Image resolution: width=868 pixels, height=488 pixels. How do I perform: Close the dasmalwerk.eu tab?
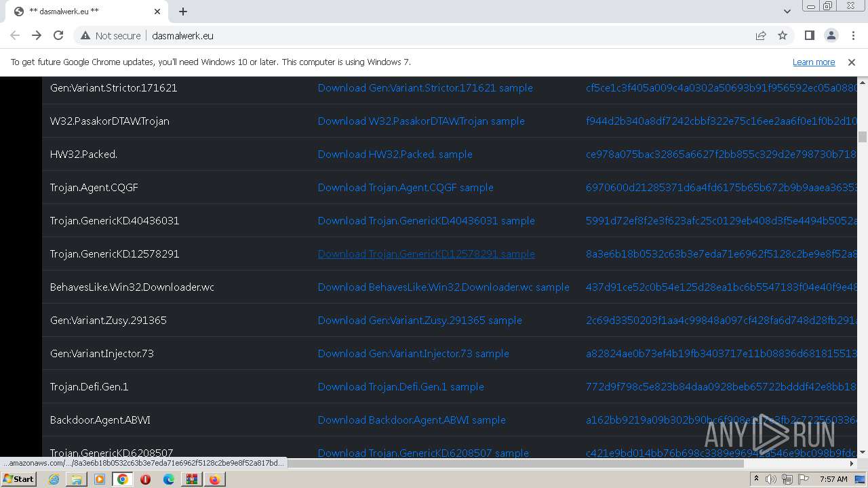[157, 12]
